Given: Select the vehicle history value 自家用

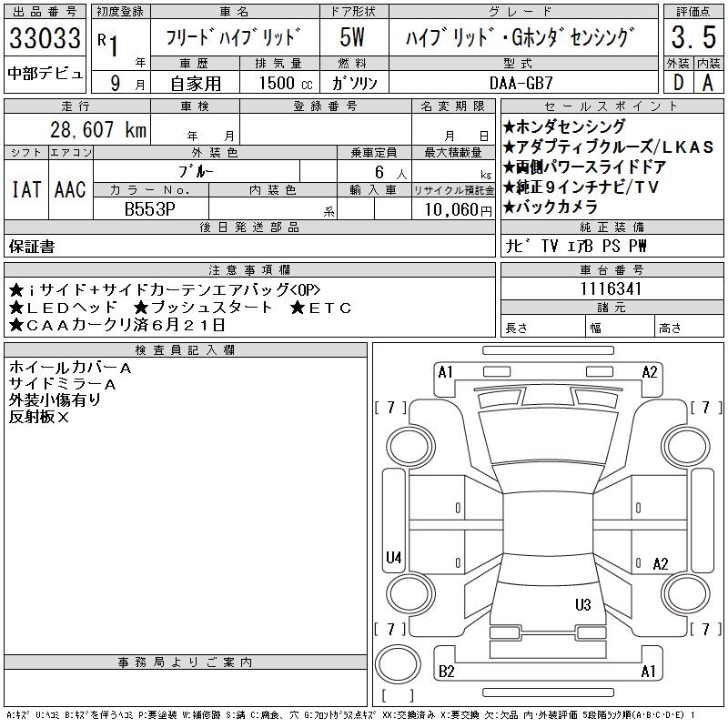Looking at the screenshot, I should [196, 83].
